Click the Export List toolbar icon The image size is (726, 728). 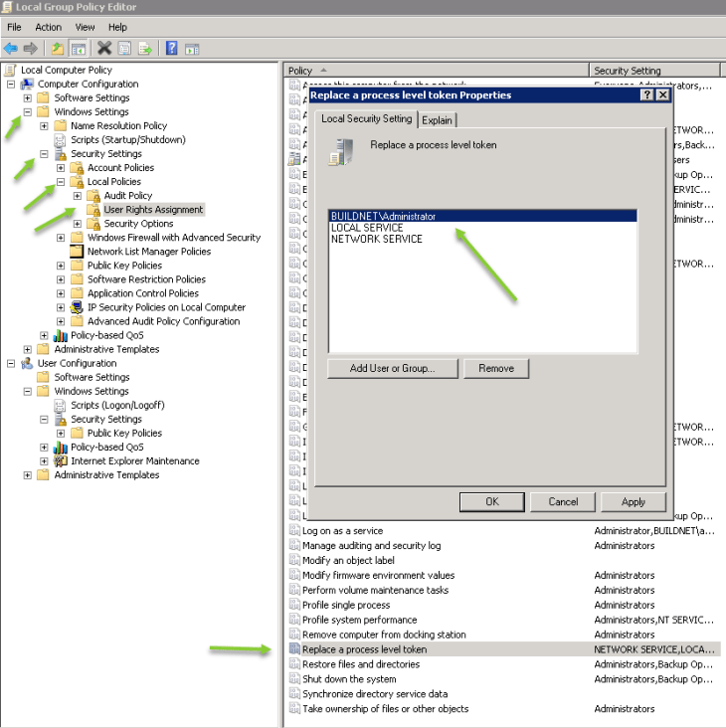(x=145, y=48)
